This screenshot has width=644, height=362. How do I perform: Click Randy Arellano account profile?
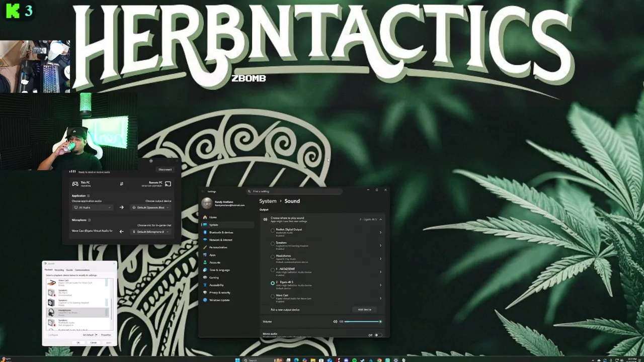(x=223, y=203)
